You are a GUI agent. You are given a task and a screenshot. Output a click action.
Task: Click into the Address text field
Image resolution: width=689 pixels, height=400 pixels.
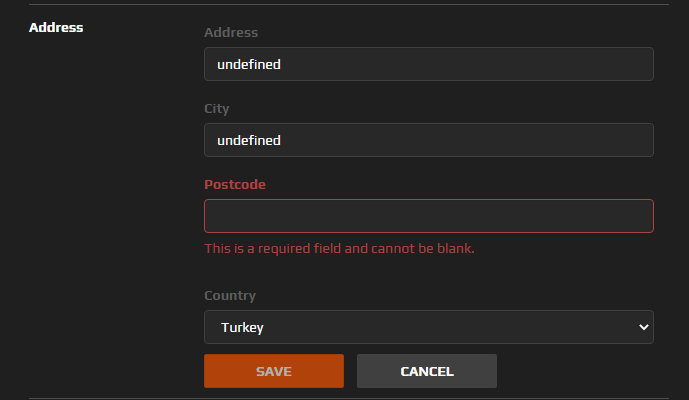428,64
